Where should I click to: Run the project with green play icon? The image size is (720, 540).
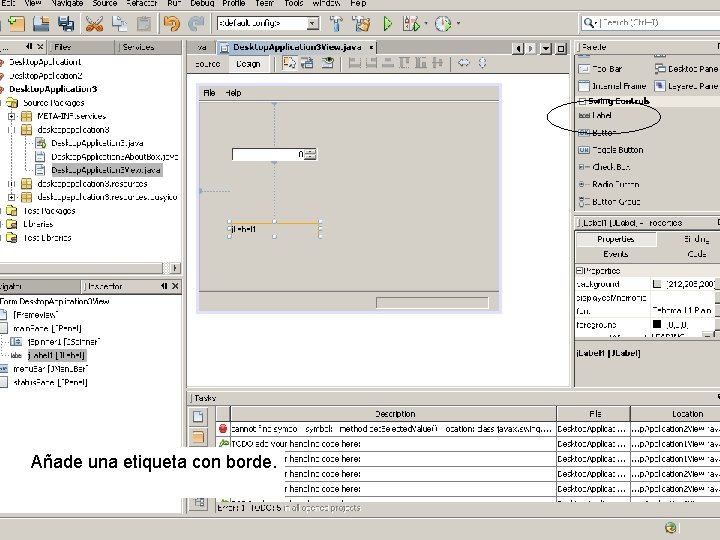pyautogui.click(x=387, y=23)
